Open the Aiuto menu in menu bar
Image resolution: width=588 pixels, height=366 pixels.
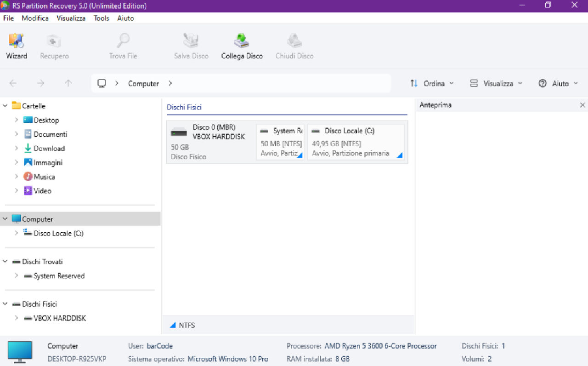pos(125,18)
